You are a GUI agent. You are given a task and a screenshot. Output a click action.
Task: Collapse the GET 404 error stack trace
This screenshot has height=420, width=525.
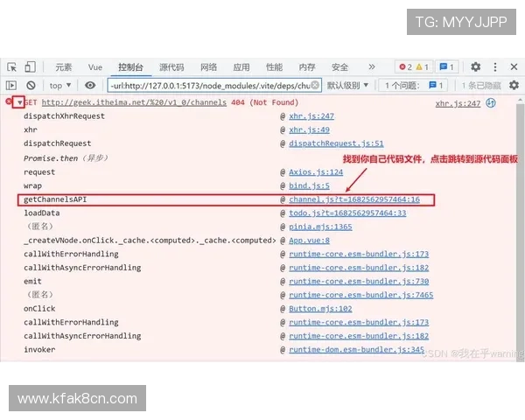(x=18, y=102)
